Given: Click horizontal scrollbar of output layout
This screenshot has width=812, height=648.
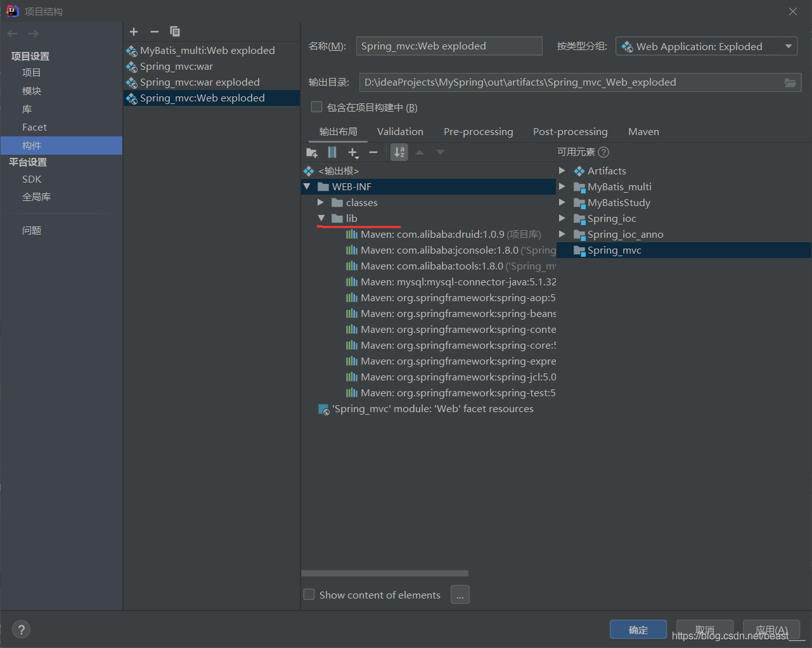Looking at the screenshot, I should pos(385,573).
